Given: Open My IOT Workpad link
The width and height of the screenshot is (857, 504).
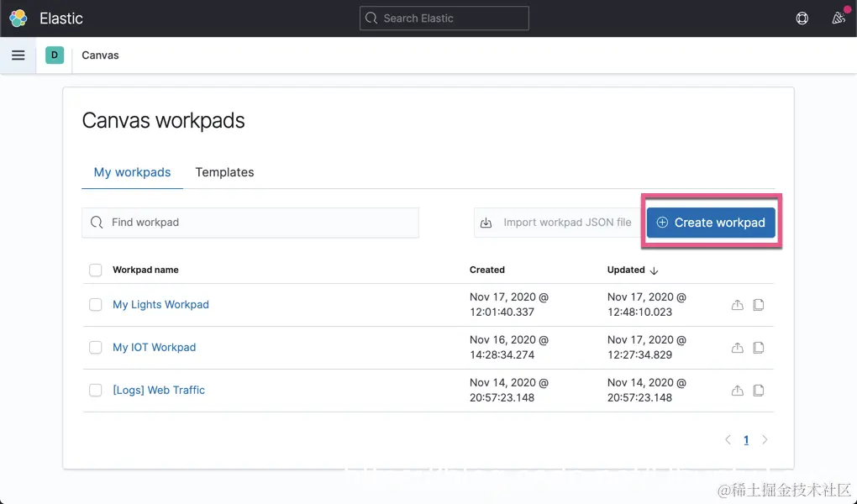Looking at the screenshot, I should click(154, 347).
